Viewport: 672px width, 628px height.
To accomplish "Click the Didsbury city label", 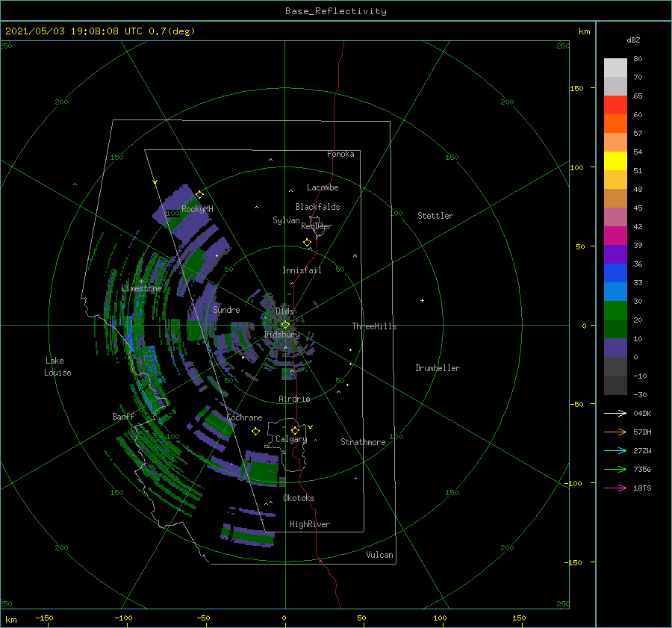I will coord(281,335).
